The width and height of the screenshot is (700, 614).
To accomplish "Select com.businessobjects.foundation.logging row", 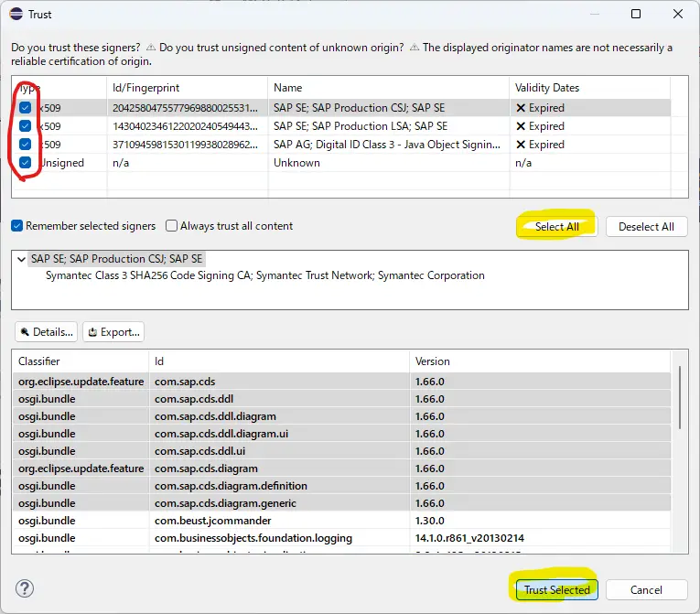I will pyautogui.click(x=341, y=538).
